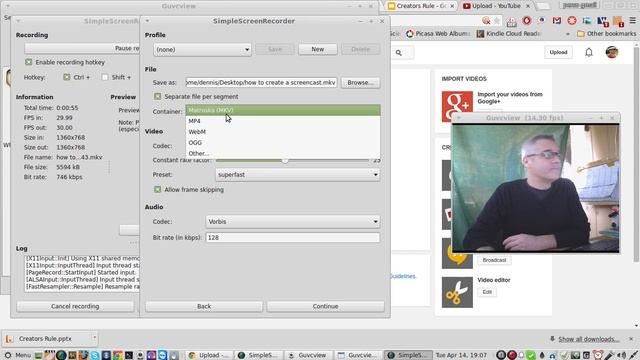Click the Skype icon in the taskbar launcher

(95, 355)
